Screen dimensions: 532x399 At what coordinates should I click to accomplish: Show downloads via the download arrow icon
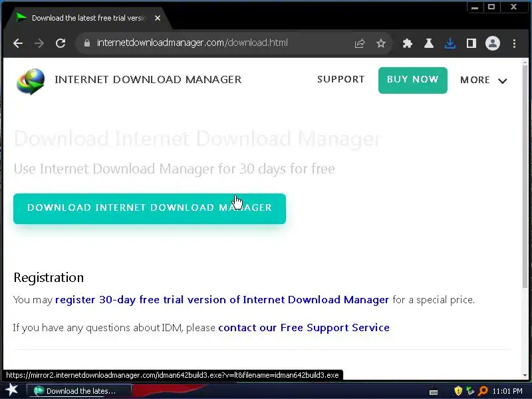[x=450, y=43]
